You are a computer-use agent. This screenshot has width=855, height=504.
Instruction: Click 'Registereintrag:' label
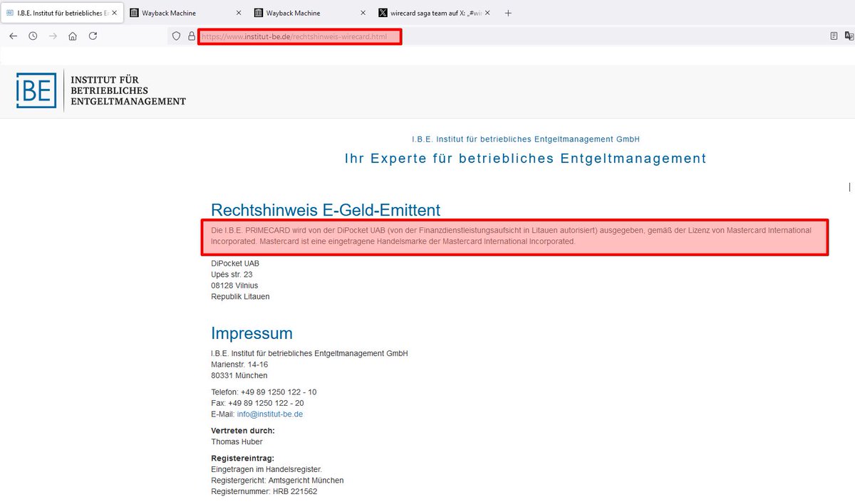pos(242,458)
